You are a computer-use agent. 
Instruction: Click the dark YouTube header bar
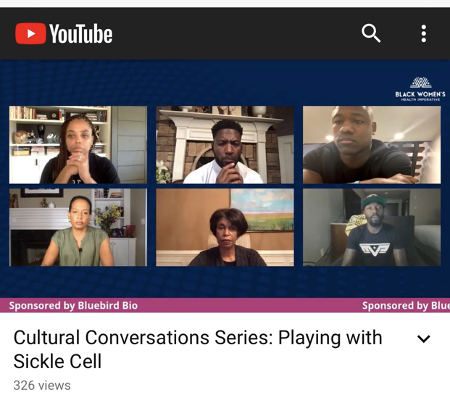click(225, 34)
